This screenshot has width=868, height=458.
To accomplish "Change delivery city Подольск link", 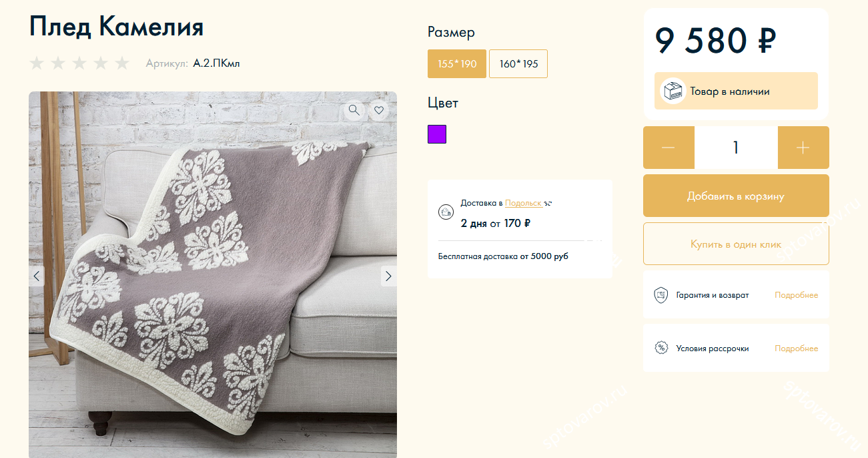I will [523, 203].
